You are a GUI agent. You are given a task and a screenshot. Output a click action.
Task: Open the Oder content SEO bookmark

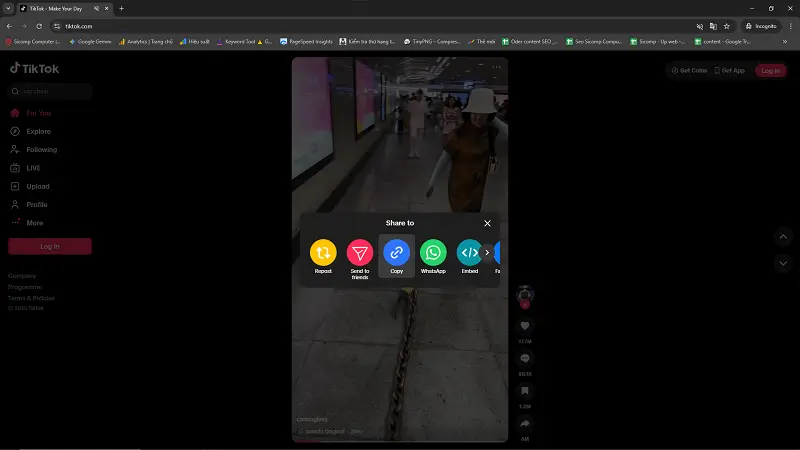pyautogui.click(x=530, y=42)
